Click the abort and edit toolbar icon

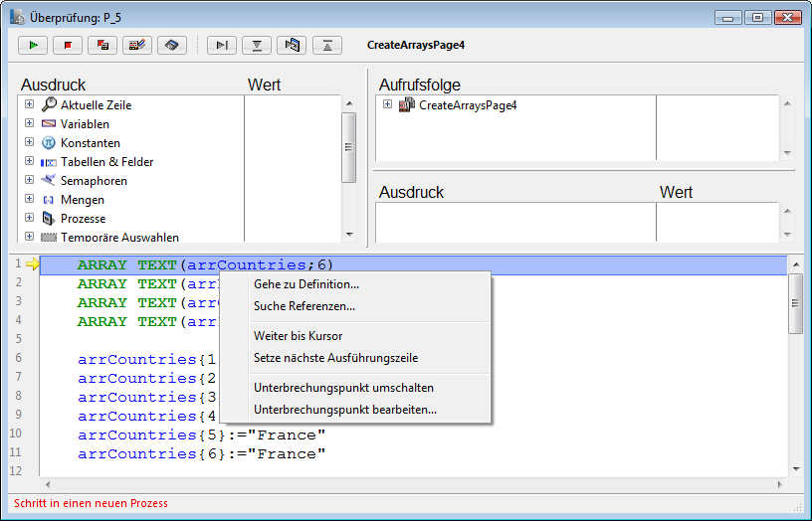click(102, 45)
